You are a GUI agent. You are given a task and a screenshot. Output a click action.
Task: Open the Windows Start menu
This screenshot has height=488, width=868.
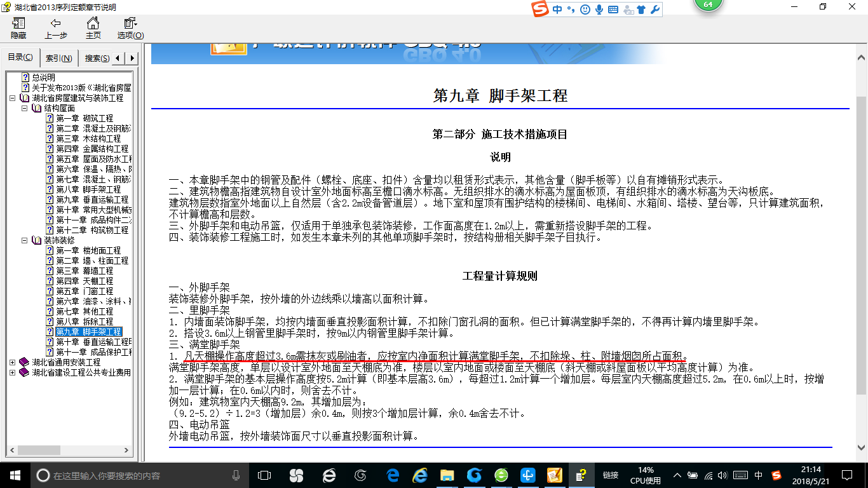click(x=14, y=475)
